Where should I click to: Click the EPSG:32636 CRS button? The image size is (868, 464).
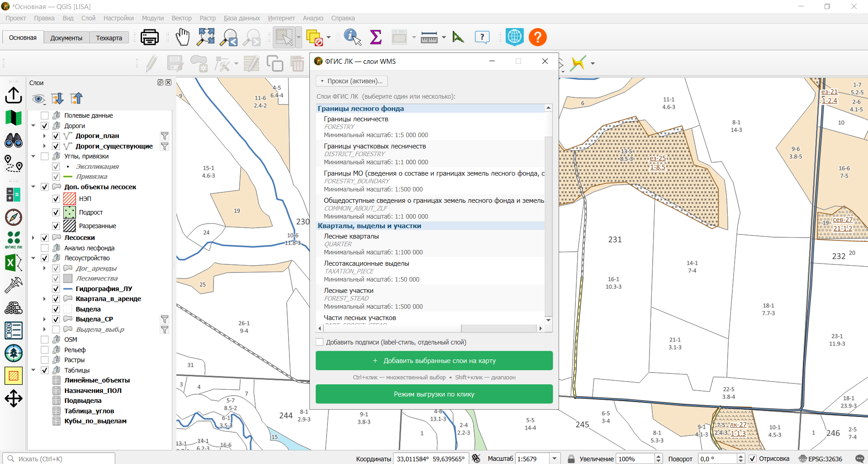point(821,459)
